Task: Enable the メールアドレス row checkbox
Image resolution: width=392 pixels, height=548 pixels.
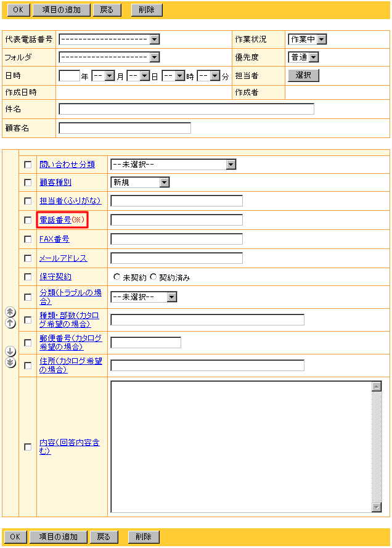Action: pos(28,258)
